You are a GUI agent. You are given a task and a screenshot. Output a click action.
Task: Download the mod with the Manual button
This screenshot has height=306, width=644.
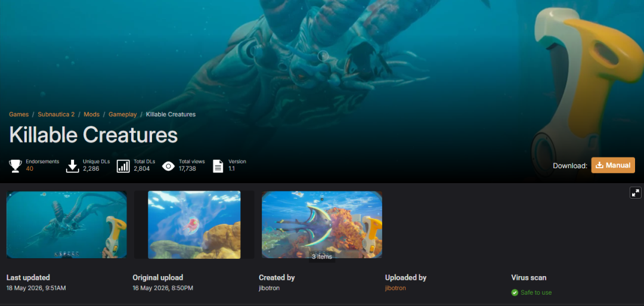[x=613, y=165]
